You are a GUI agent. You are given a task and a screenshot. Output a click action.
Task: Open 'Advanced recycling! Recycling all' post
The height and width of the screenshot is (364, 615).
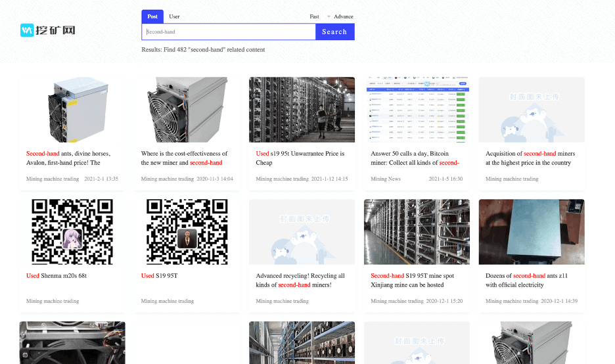(x=300, y=281)
